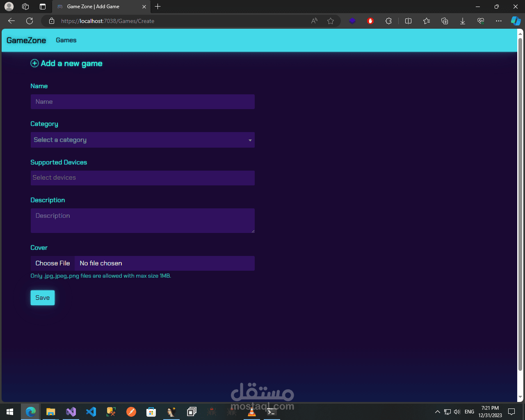Screen dimensions: 525x420
Task: Open the clock showing 7:21 PM
Action: point(490,412)
